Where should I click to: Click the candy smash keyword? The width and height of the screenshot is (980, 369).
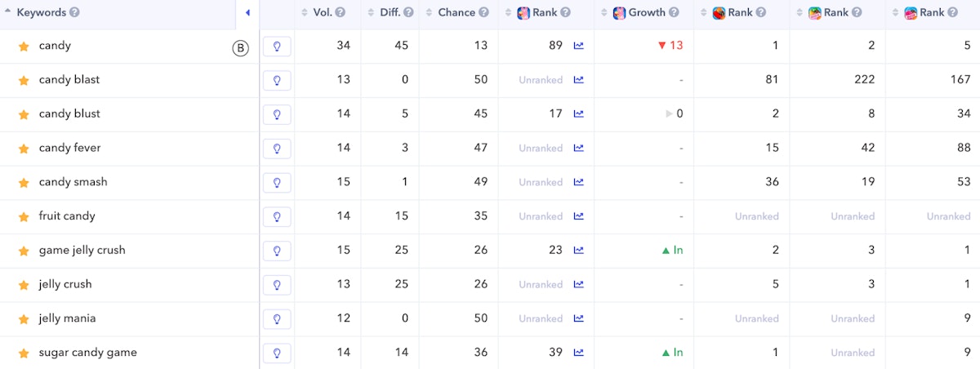[x=73, y=182]
